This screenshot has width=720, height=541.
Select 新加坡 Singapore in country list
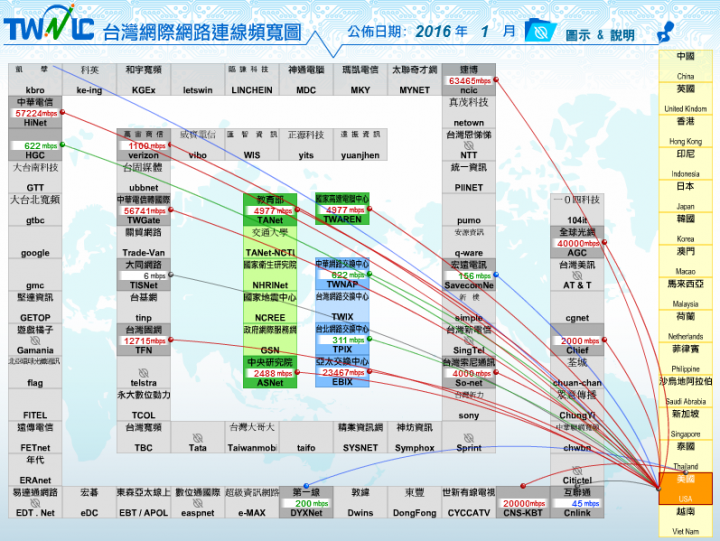[x=685, y=424]
